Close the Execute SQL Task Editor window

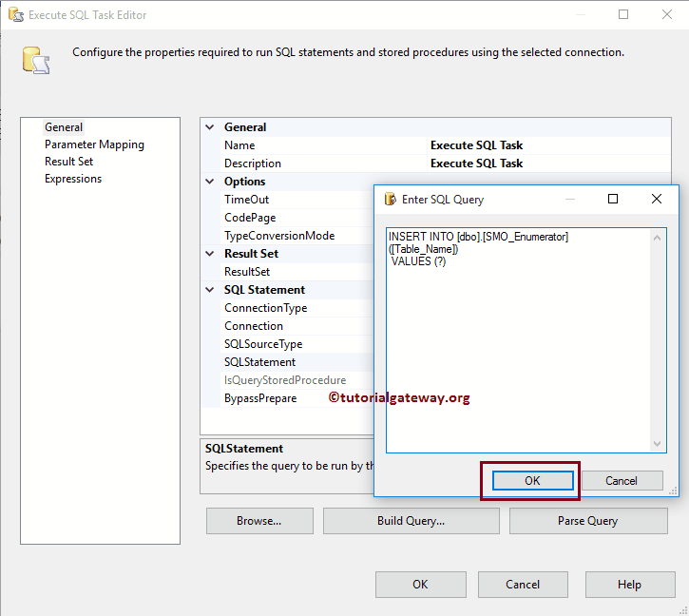click(x=666, y=14)
